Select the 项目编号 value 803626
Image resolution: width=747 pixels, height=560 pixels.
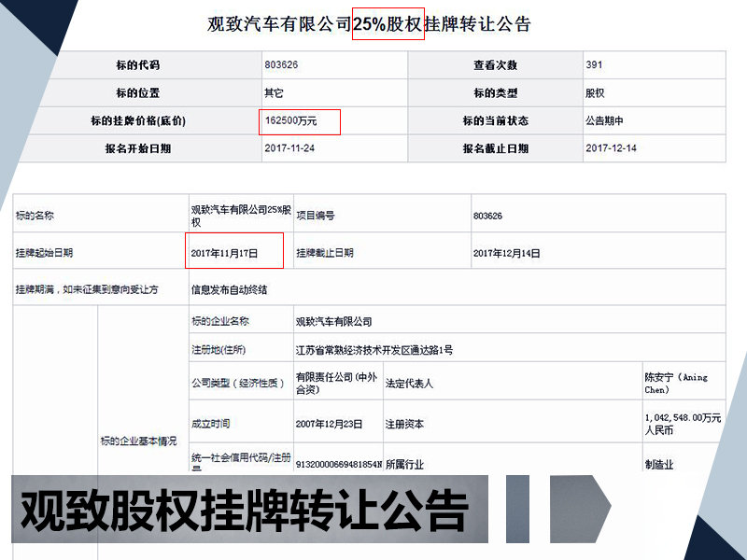click(487, 216)
